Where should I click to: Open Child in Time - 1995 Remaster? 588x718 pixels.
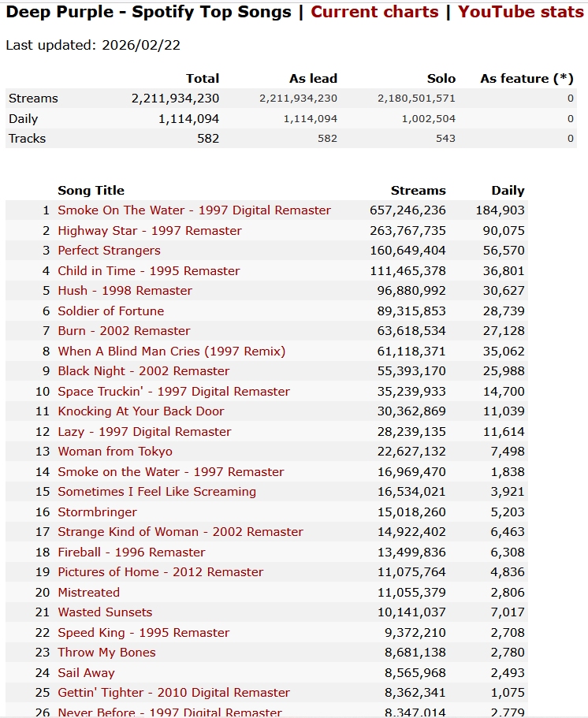tap(149, 271)
